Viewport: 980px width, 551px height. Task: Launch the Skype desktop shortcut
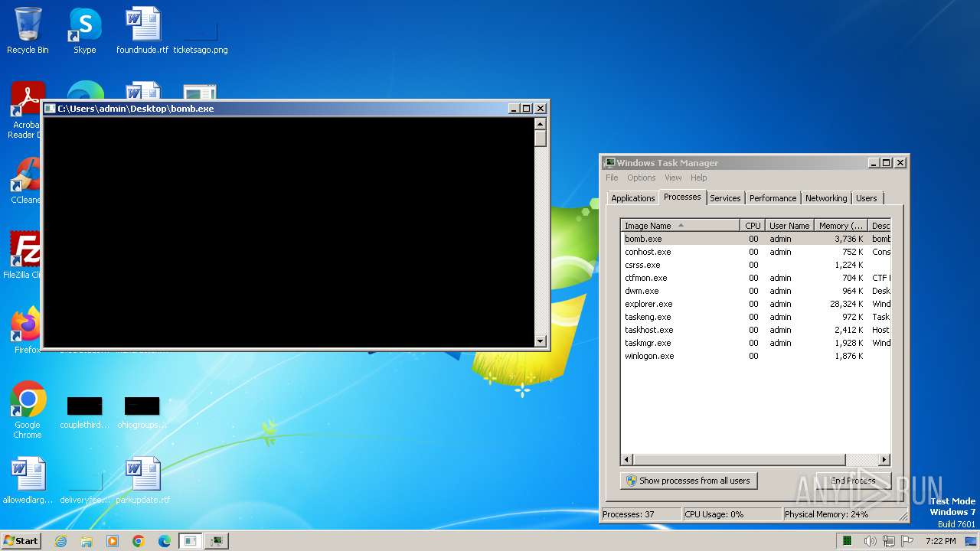(85, 31)
